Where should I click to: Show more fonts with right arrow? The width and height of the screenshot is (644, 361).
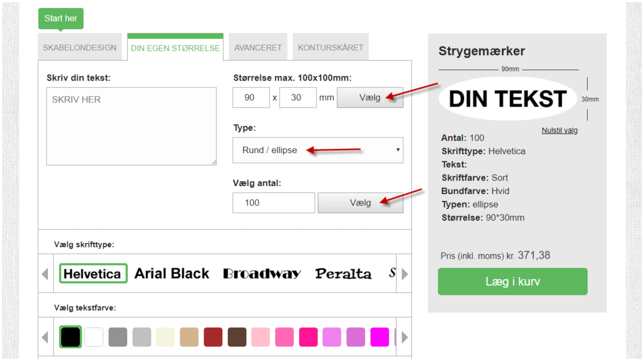point(404,274)
